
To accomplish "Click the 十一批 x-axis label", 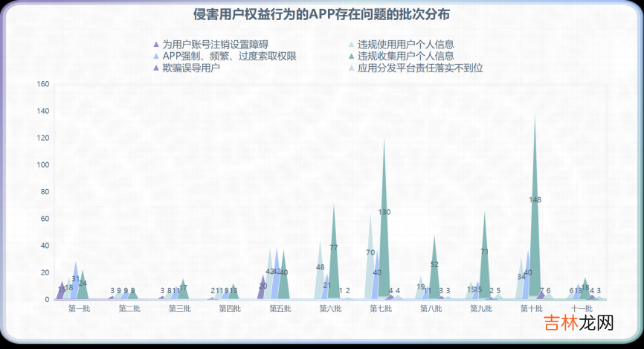I will (x=582, y=309).
